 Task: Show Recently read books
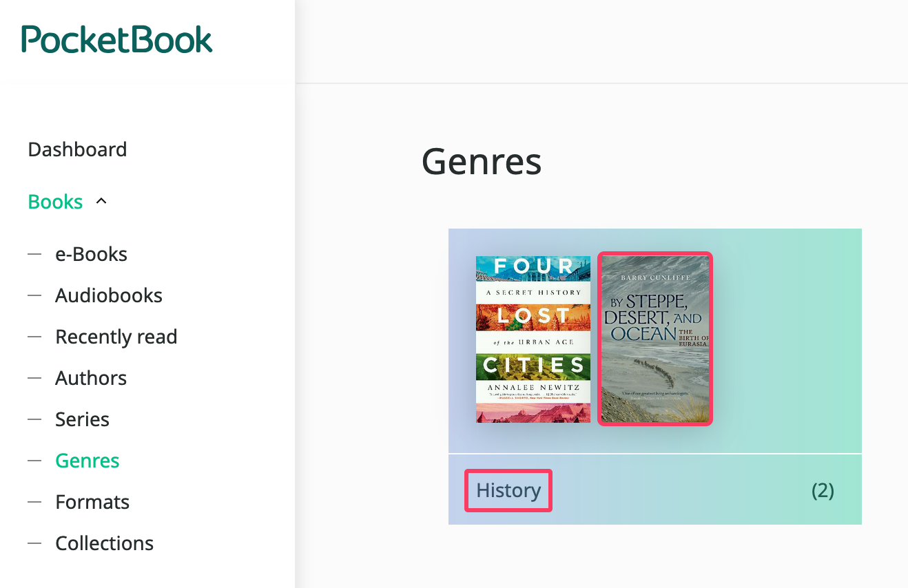click(116, 337)
